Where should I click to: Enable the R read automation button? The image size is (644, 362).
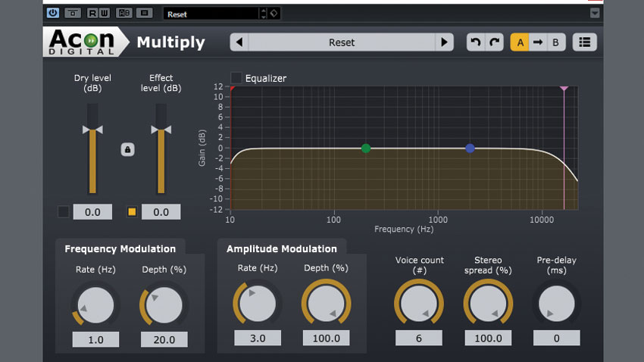tap(92, 13)
